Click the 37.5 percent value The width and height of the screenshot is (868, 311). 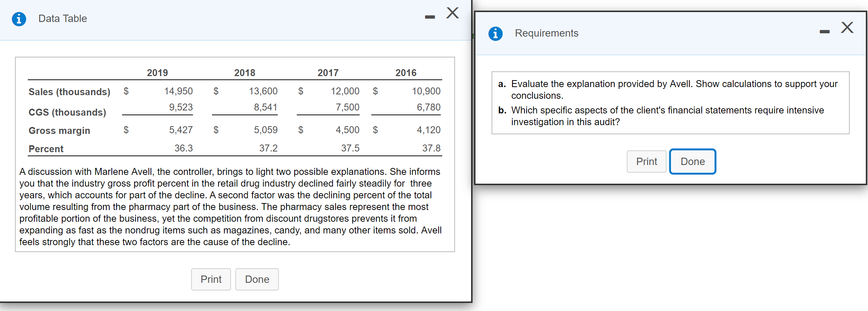[350, 148]
